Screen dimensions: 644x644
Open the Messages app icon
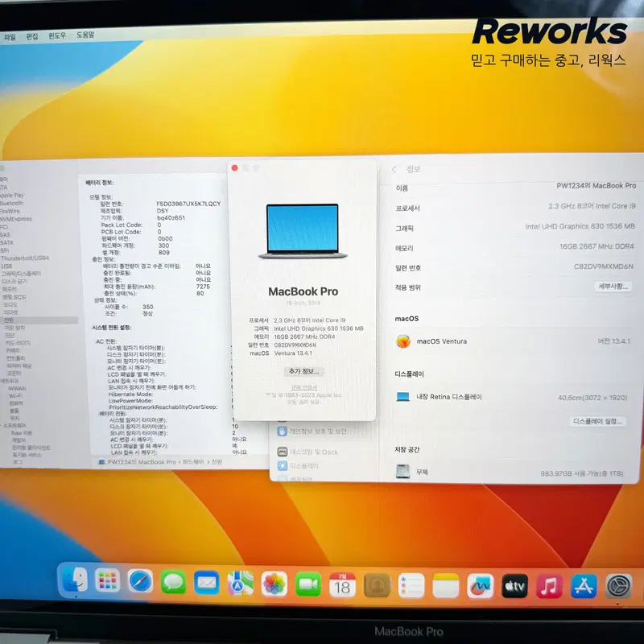click(173, 582)
